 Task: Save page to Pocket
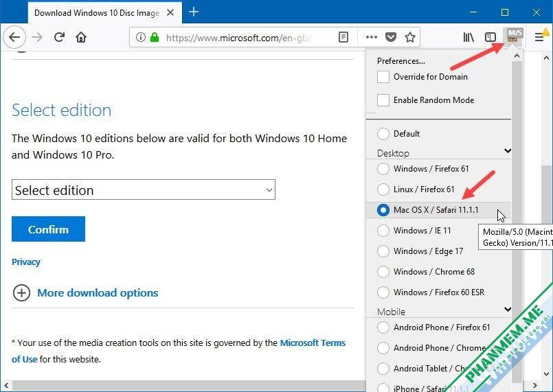pos(391,37)
